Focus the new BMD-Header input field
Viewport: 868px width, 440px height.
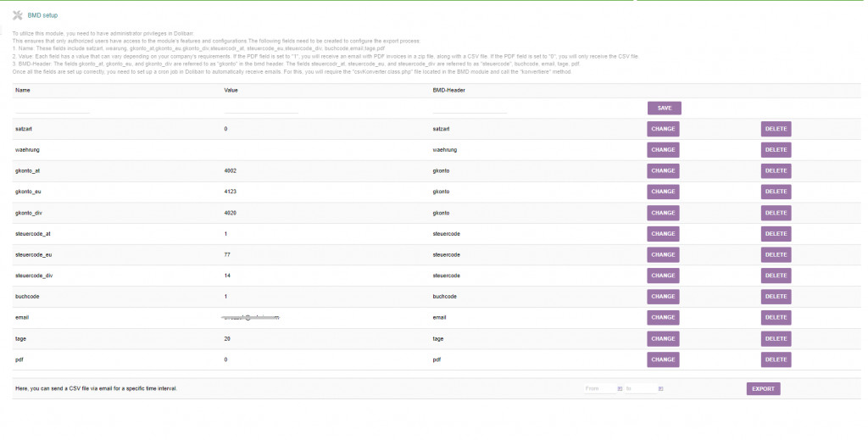point(470,109)
